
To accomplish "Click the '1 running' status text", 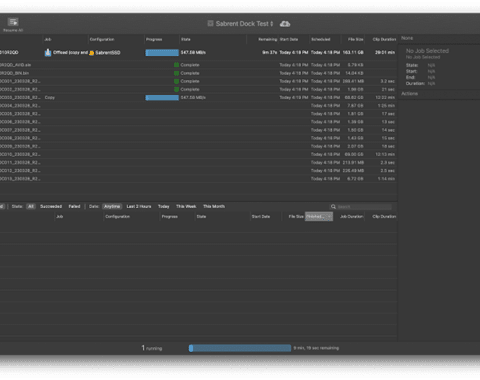I will point(152,348).
